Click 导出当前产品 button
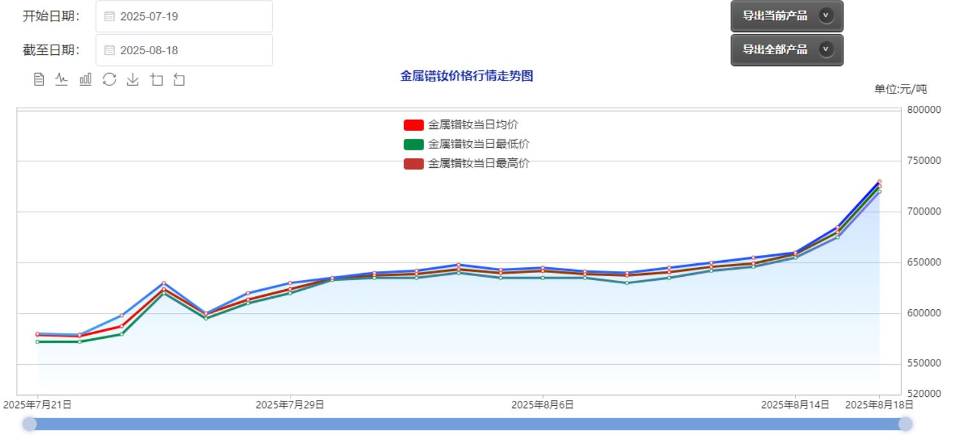 pos(787,16)
